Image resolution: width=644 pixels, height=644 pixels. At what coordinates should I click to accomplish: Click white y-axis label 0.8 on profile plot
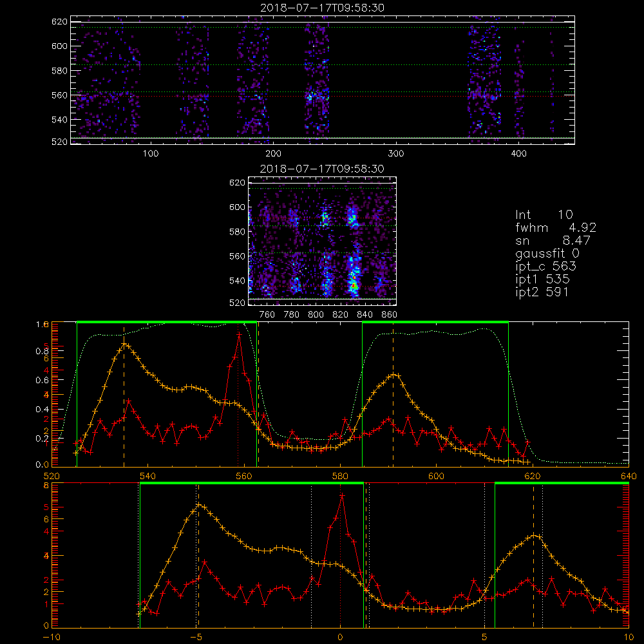[x=42, y=351]
